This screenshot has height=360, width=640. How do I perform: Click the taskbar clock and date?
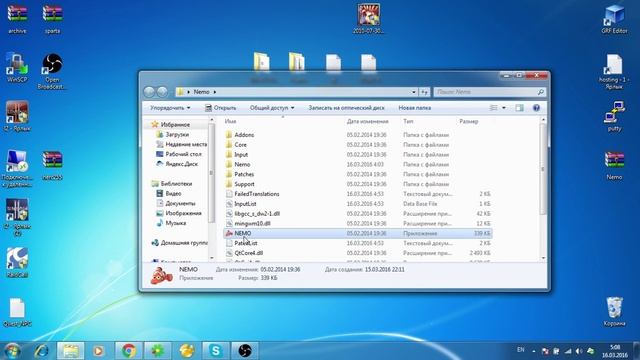point(614,351)
